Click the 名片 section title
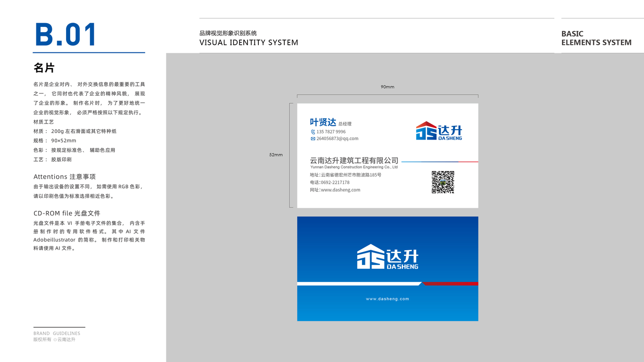The height and width of the screenshot is (362, 644). point(44,68)
